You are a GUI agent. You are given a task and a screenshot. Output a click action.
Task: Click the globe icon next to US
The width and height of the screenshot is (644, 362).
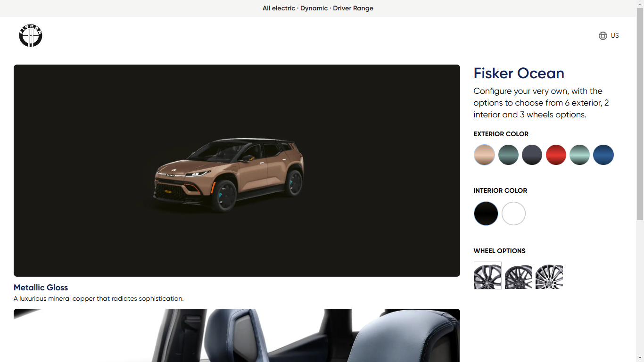tap(603, 36)
